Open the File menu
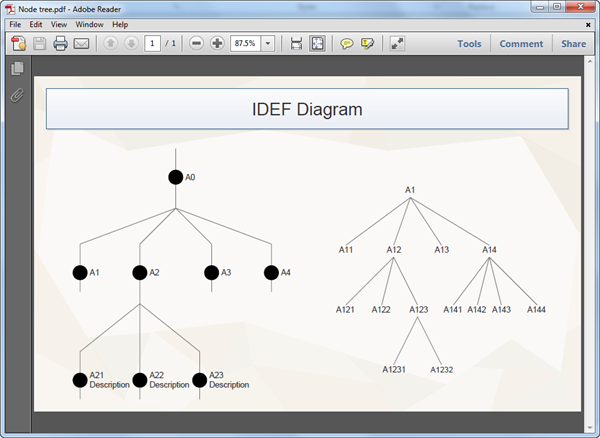 point(15,24)
